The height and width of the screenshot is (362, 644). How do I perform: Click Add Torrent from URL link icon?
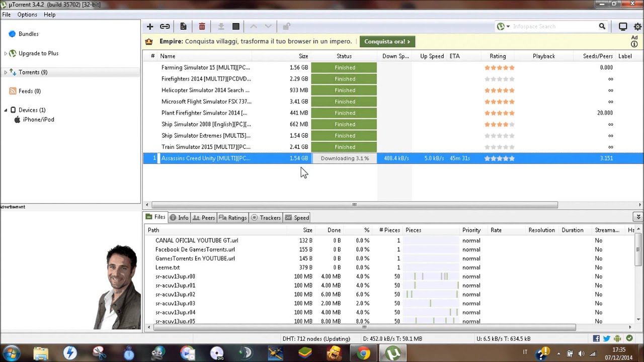click(x=165, y=27)
